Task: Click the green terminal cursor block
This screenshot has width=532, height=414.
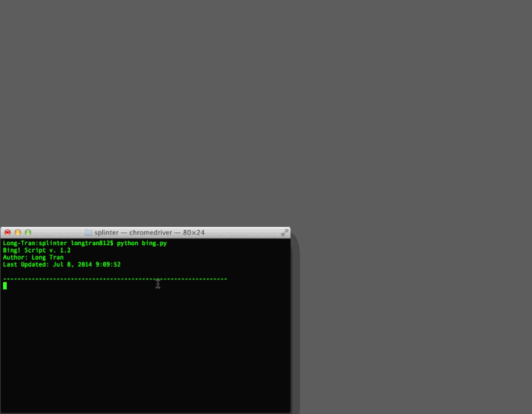Action: 5,286
